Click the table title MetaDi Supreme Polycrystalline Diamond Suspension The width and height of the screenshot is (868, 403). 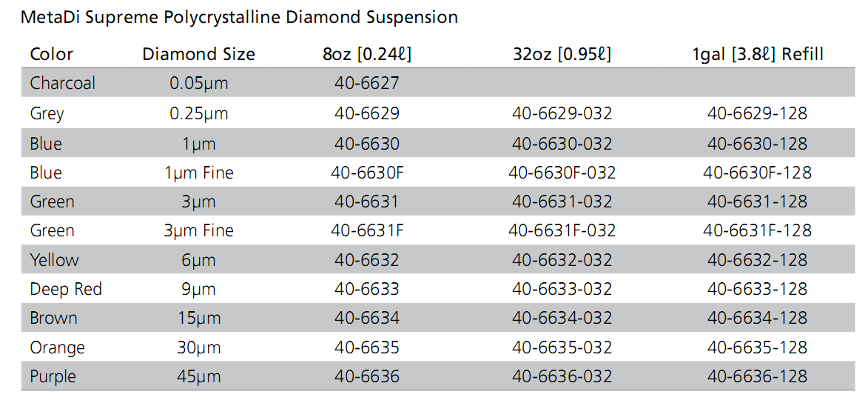[x=239, y=18]
